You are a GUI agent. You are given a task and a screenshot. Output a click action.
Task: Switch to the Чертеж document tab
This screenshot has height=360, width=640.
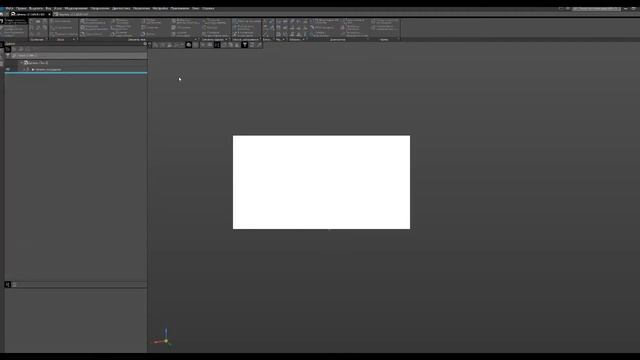point(73,14)
